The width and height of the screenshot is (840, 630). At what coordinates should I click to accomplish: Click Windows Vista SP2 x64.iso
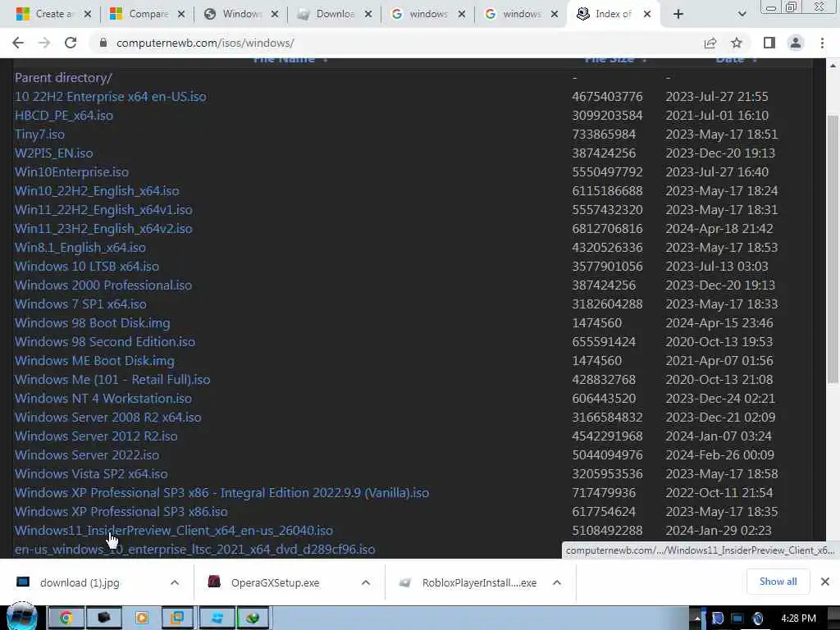coord(91,473)
